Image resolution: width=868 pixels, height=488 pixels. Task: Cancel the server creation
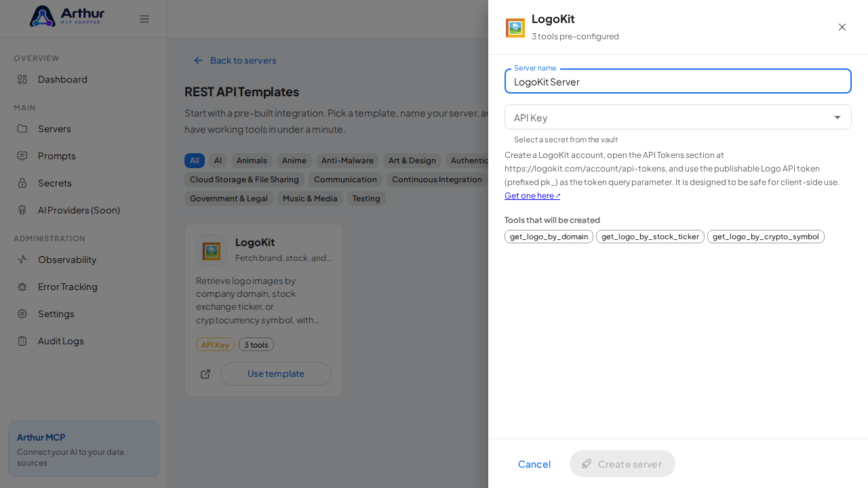pyautogui.click(x=534, y=464)
